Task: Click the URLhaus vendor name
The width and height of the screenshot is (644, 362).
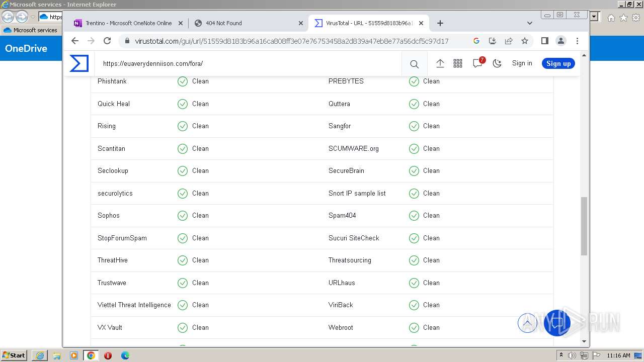Action: (342, 283)
